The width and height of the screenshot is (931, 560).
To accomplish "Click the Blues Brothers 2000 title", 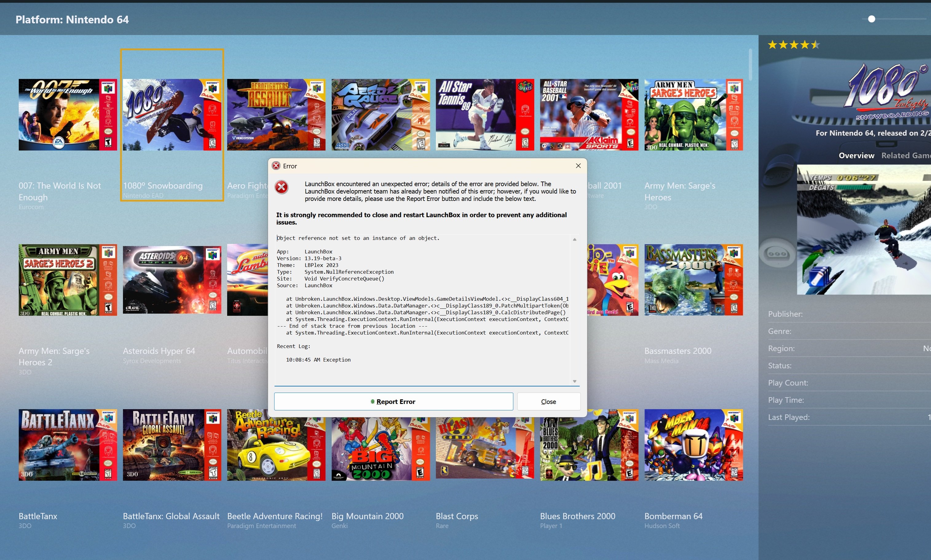I will click(578, 516).
